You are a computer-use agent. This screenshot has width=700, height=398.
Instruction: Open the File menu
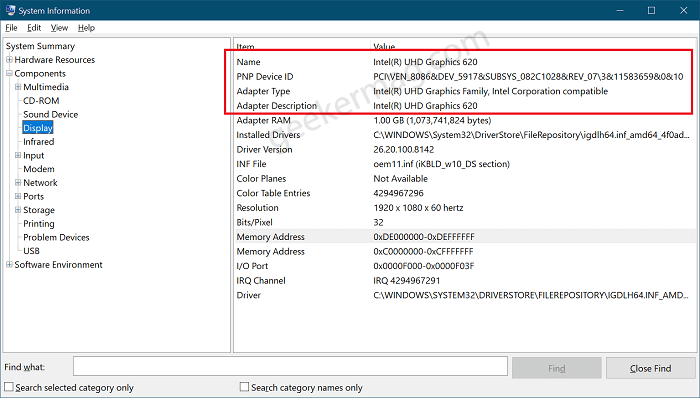coord(11,28)
